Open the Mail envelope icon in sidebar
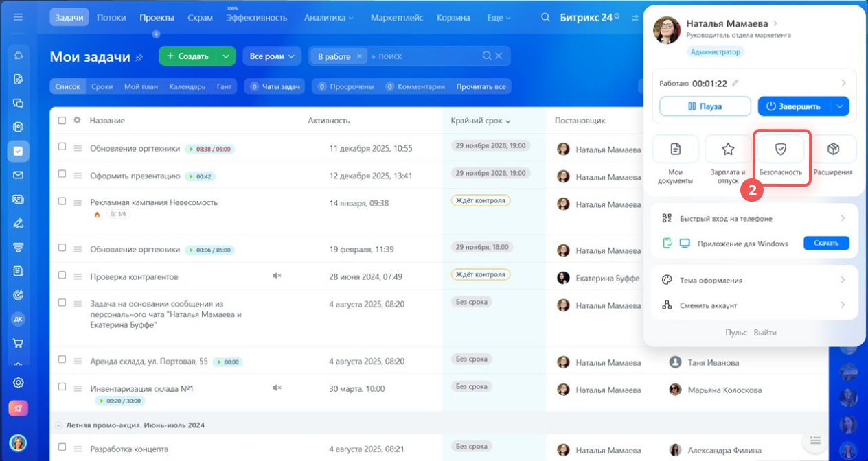868x461 pixels. point(19,175)
